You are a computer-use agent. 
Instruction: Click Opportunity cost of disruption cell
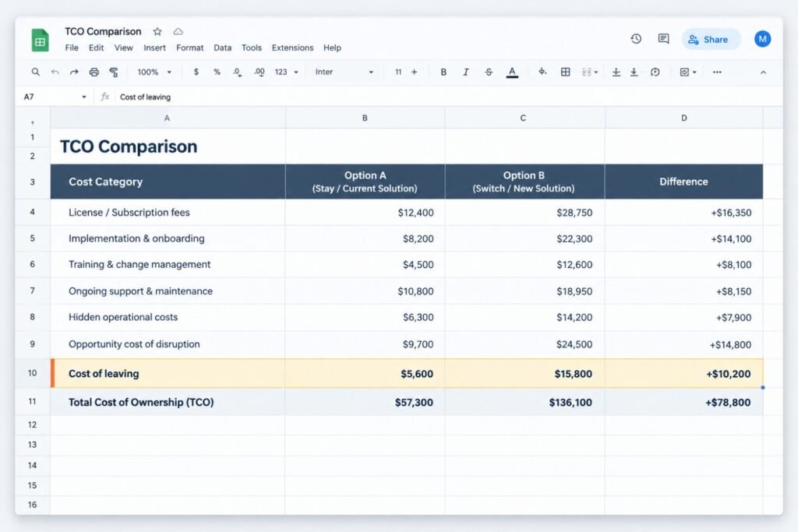pos(168,344)
